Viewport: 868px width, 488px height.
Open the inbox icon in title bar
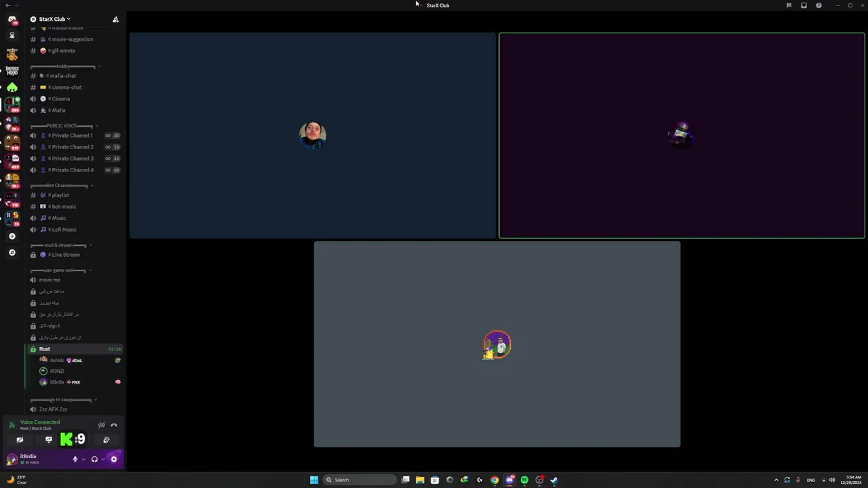pyautogui.click(x=804, y=5)
